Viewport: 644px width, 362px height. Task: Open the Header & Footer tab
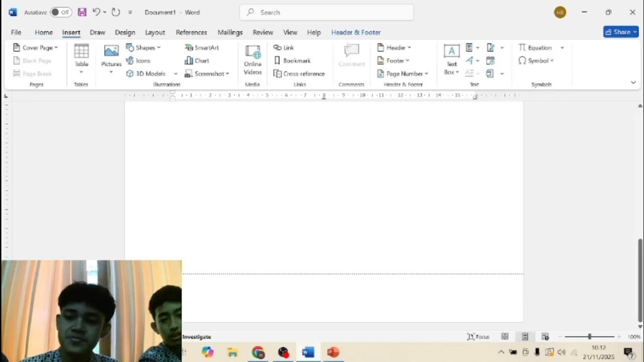pyautogui.click(x=356, y=32)
